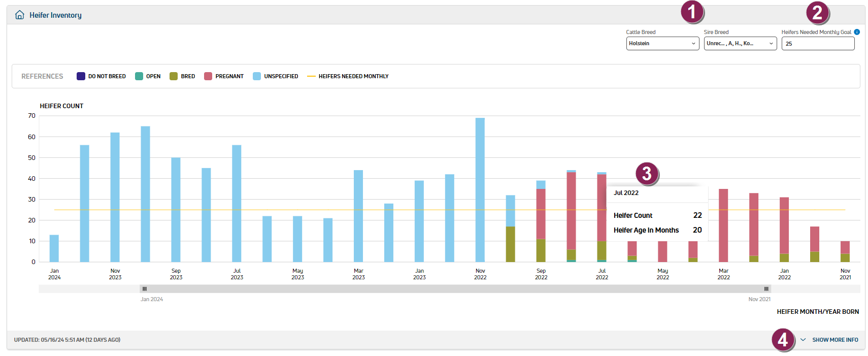868x356 pixels.
Task: Toggle the Do Not Breed legend swatch
Action: tap(81, 76)
